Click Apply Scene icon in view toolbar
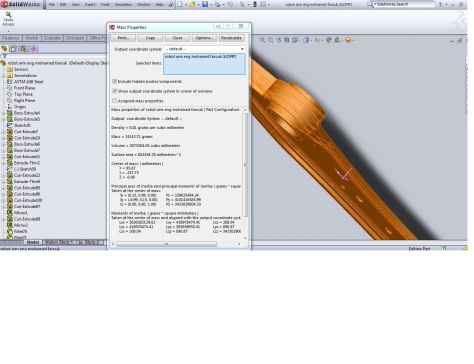Screen dimensions: 474x364 (337, 40)
